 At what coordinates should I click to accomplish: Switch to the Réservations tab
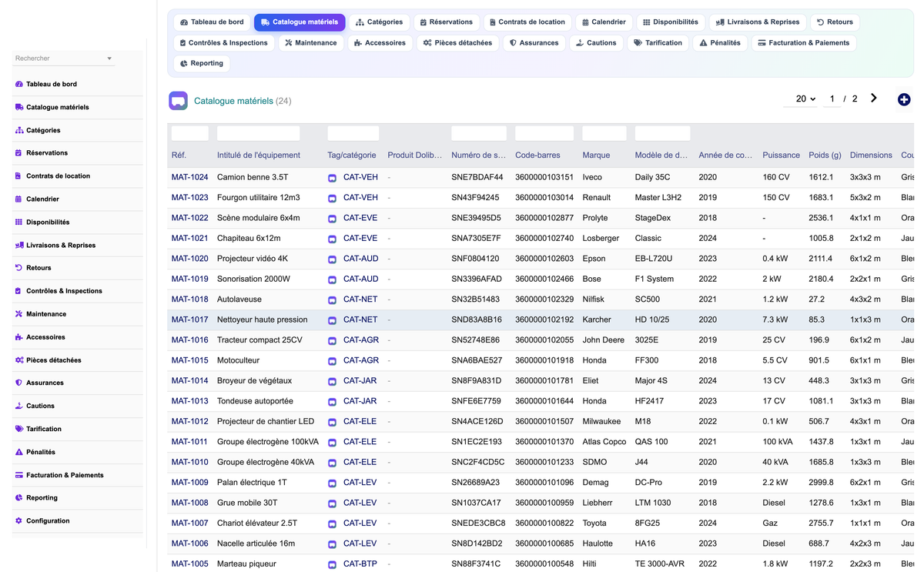click(446, 22)
